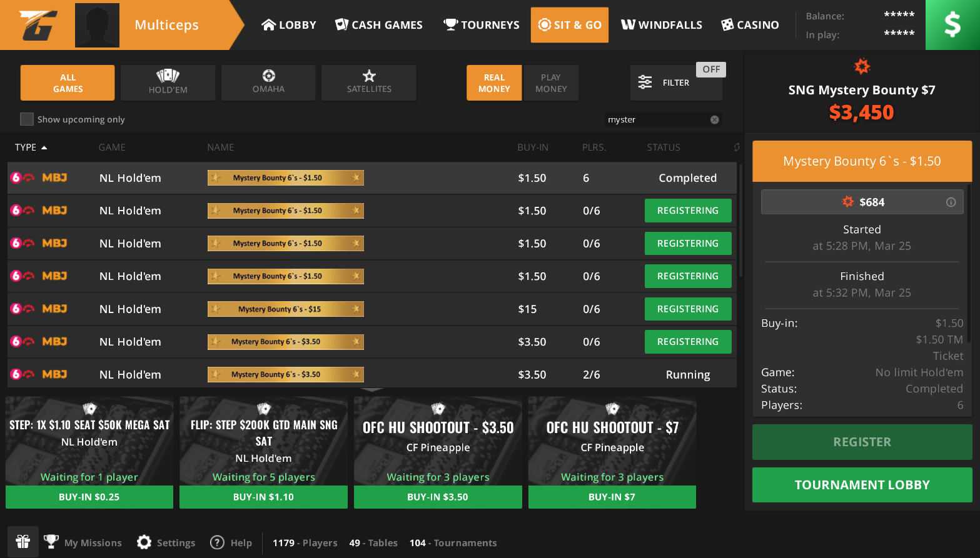Image resolution: width=980 pixels, height=558 pixels.
Task: Open the gift box rewards icon
Action: (23, 542)
